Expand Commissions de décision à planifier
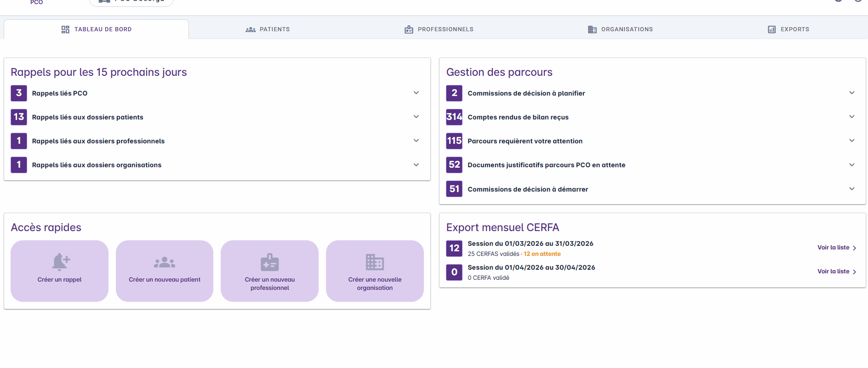The width and height of the screenshot is (868, 368). tap(851, 93)
